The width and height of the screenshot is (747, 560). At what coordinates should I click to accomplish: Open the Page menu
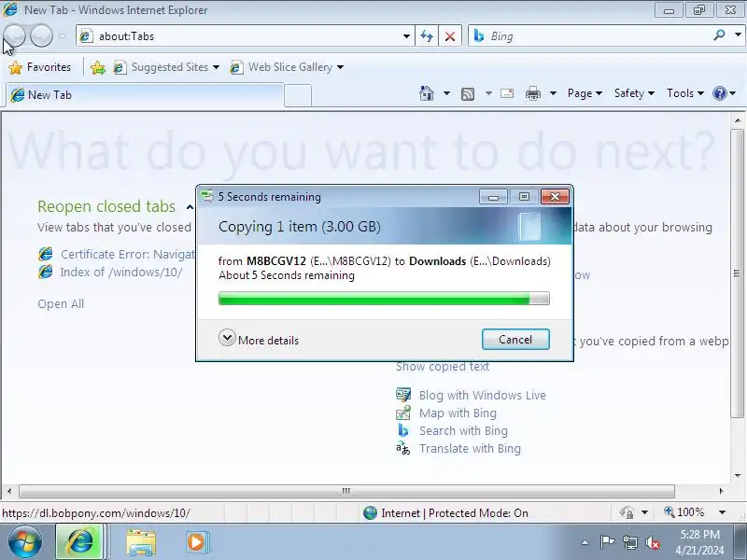585,93
